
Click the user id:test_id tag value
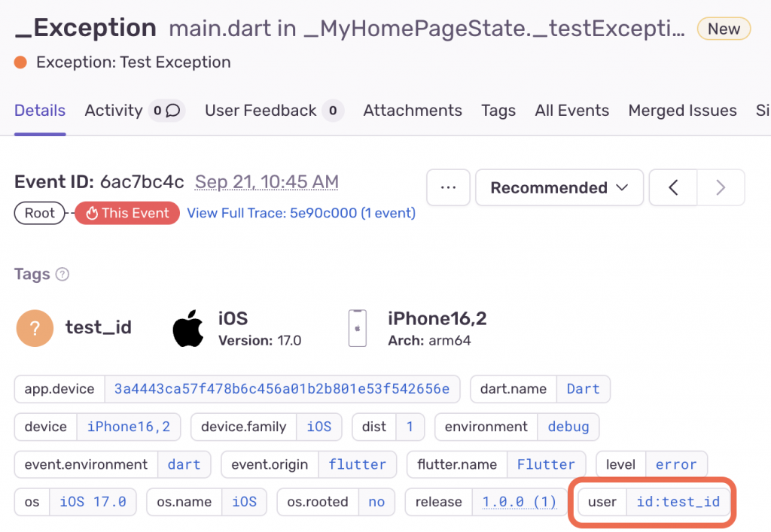[x=678, y=502]
